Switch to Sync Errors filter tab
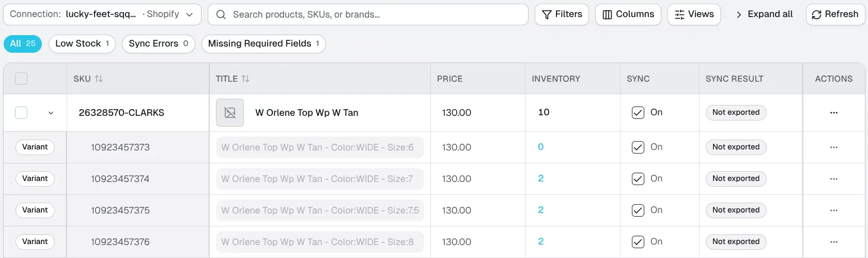Screen dimensions: 868x258 [x=159, y=44]
